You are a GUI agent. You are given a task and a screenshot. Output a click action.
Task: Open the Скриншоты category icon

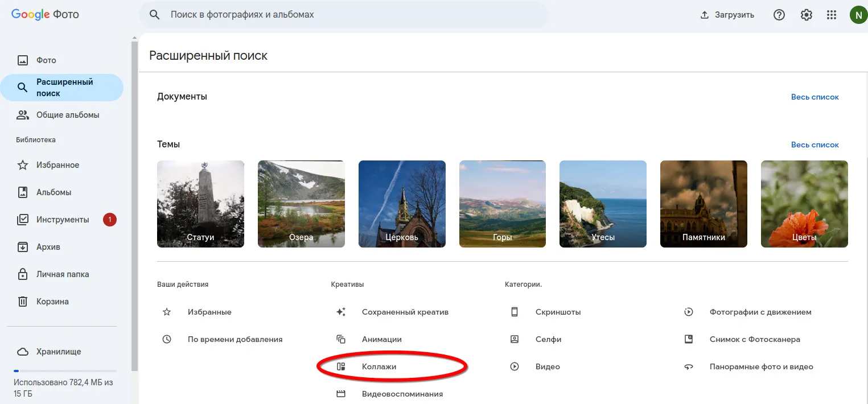click(x=515, y=311)
